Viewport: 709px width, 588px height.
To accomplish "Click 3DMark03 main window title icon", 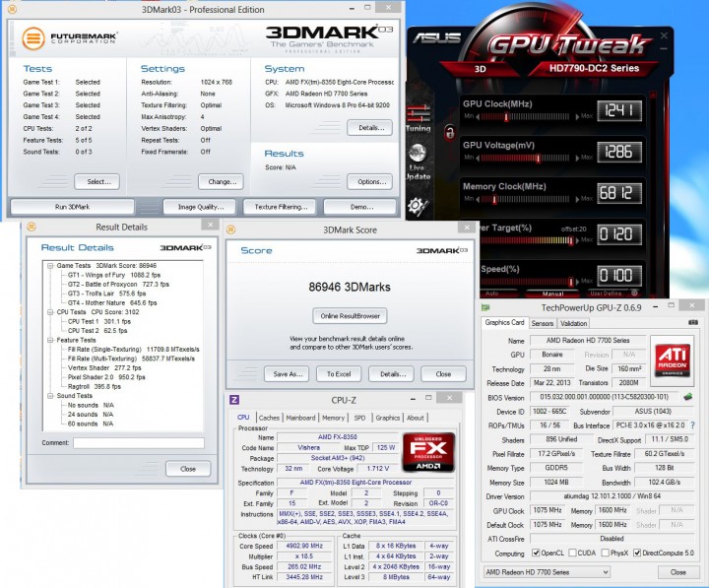I will pos(12,9).
